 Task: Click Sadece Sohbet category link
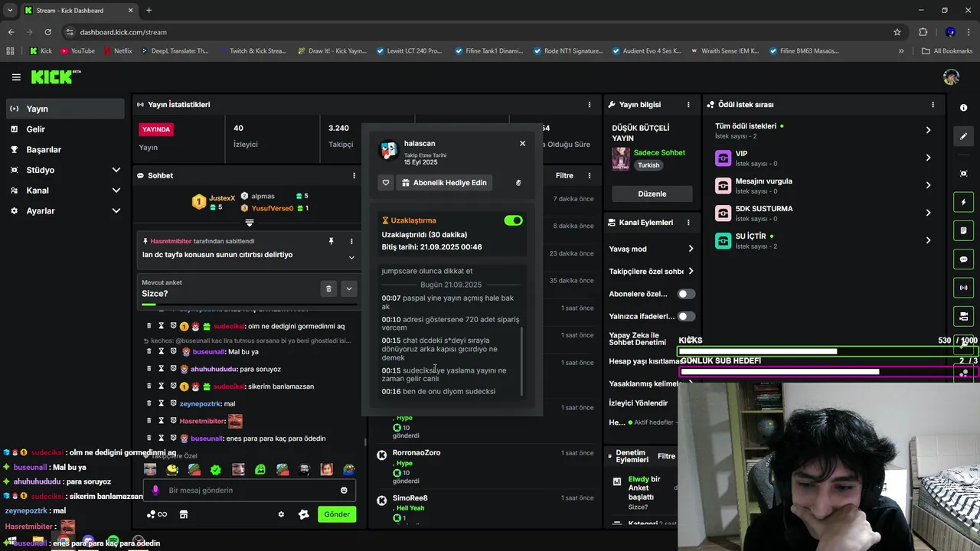[659, 152]
